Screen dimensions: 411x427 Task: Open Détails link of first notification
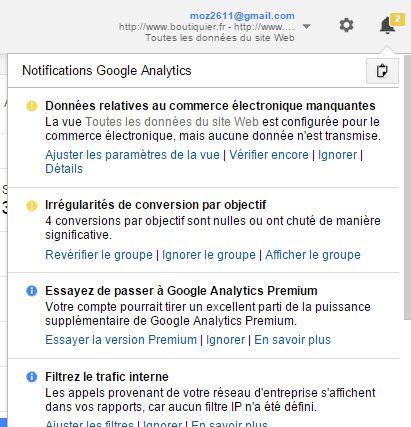click(x=64, y=169)
